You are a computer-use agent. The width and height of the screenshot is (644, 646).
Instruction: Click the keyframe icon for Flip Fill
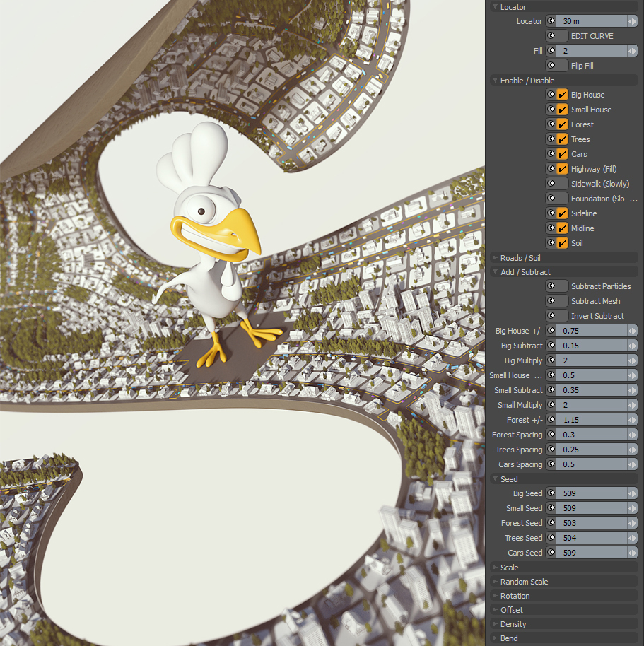tap(551, 66)
